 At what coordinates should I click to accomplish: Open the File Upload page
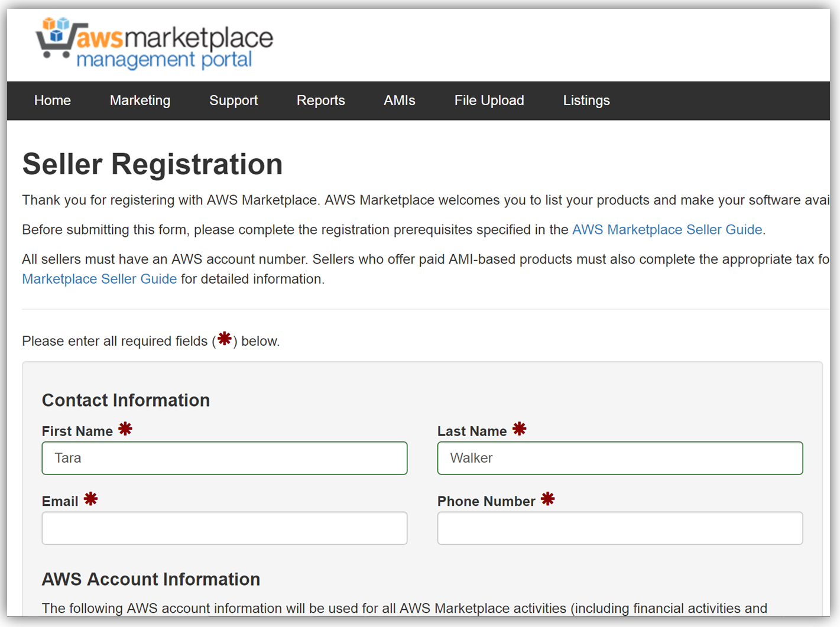click(x=489, y=100)
